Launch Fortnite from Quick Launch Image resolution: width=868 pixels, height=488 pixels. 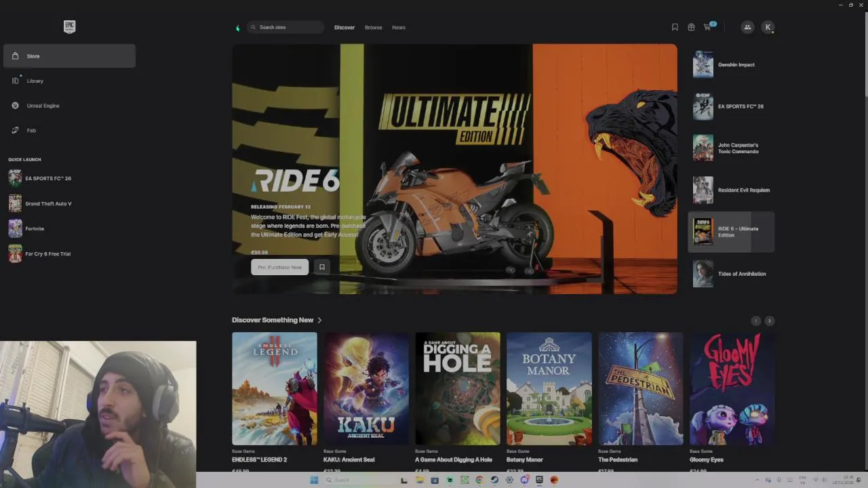(x=27, y=228)
